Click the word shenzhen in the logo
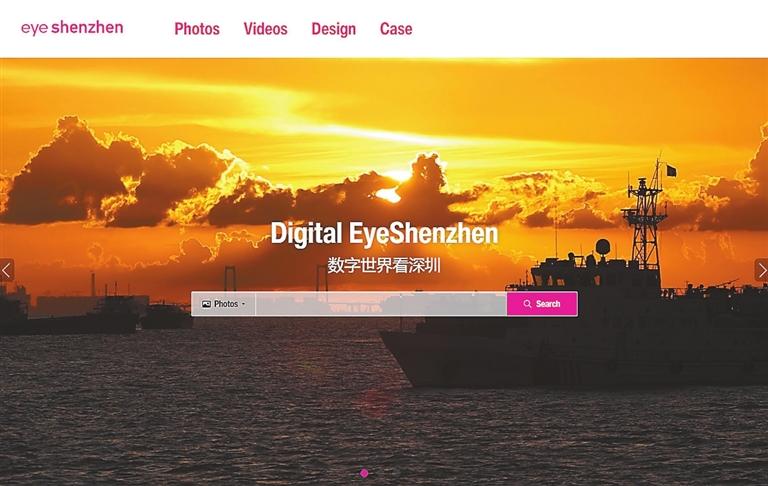 pyautogui.click(x=87, y=27)
